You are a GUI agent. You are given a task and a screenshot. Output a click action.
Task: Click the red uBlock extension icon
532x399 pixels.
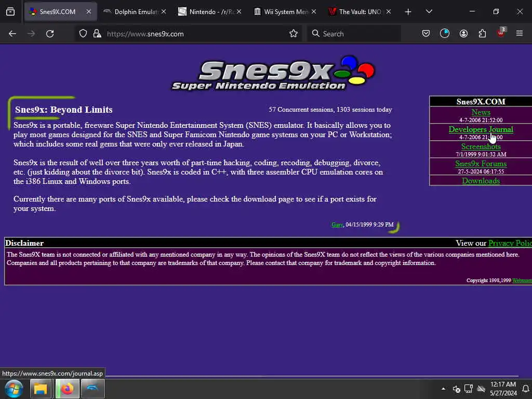pyautogui.click(x=501, y=33)
